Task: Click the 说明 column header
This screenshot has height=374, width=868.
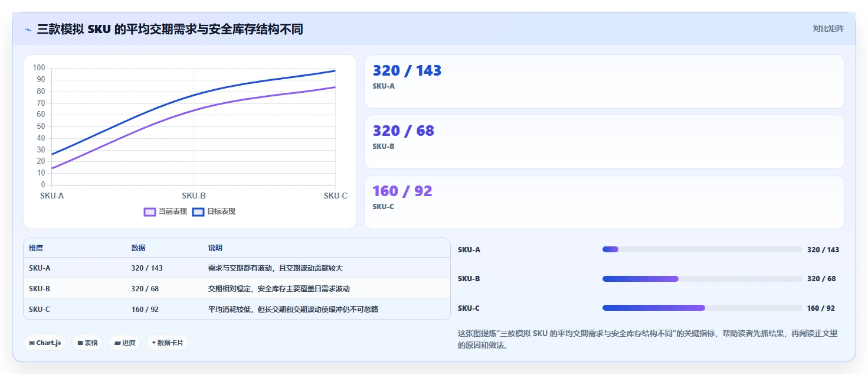Action: coord(215,248)
